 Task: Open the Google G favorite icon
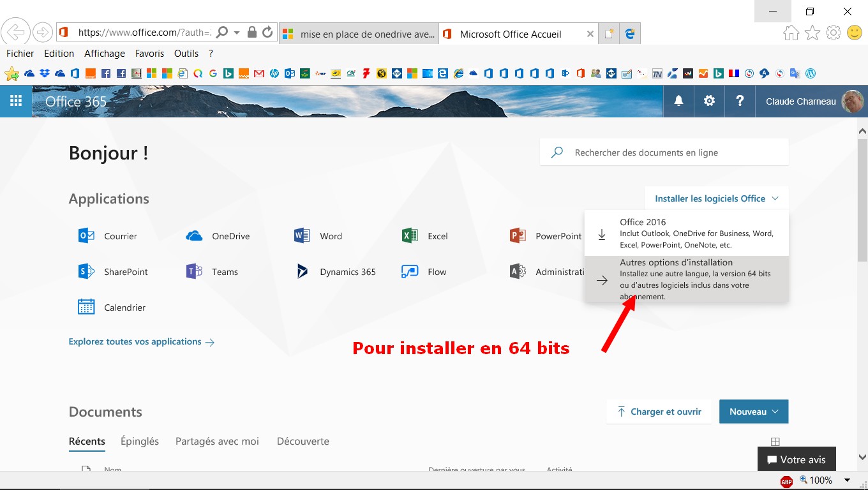(x=213, y=73)
